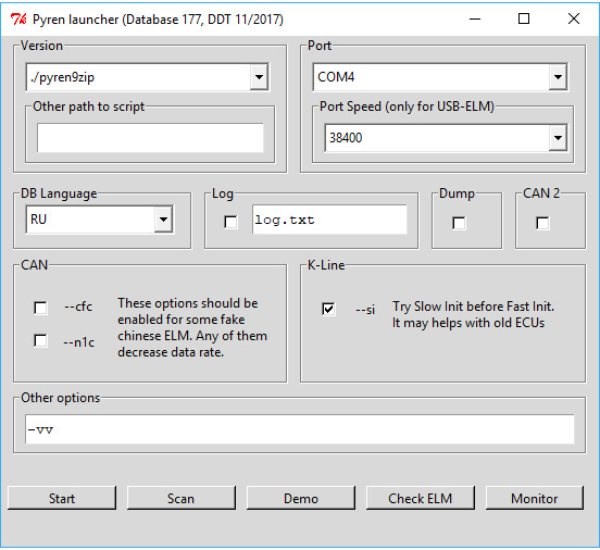Launch Demo mode button

pos(301,498)
